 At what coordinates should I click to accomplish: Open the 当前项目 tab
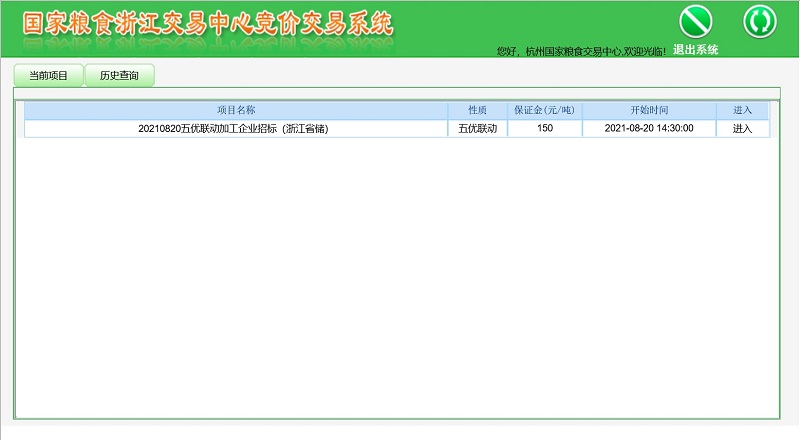pos(48,76)
